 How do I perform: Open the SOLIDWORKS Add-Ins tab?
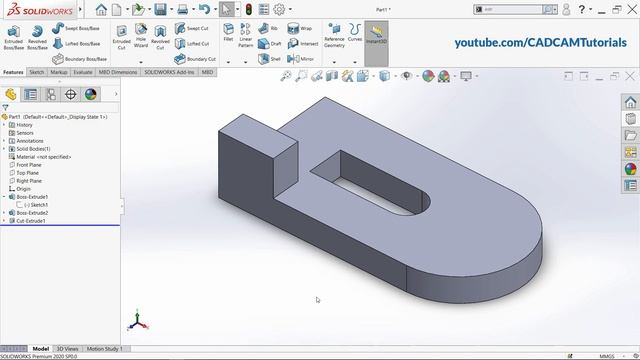point(169,72)
